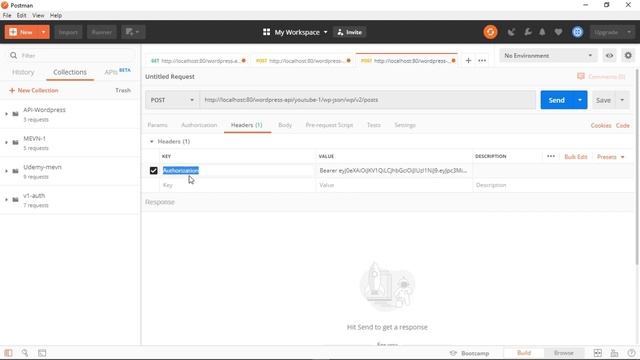Open the No Environment dropdown
640x360 pixels.
548,56
